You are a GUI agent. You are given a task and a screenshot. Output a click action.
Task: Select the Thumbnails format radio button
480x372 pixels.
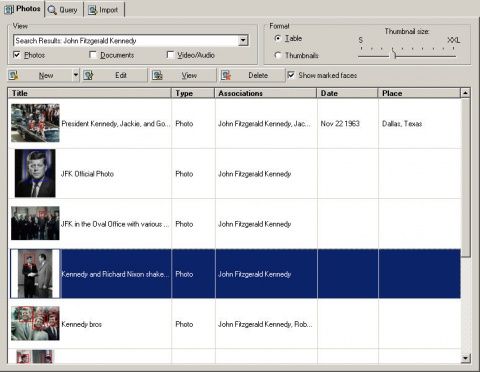point(277,55)
